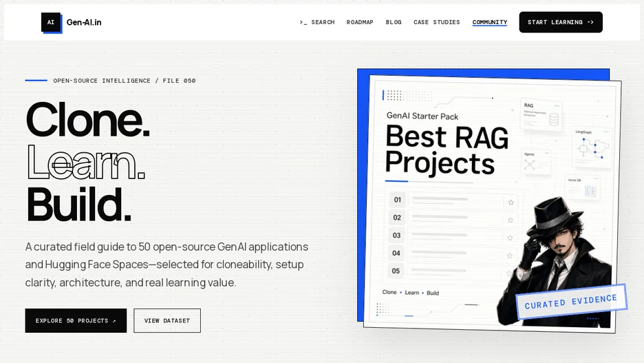Click the LangGraph diagram mini card
This screenshot has width=644, height=363.
pyautogui.click(x=592, y=148)
